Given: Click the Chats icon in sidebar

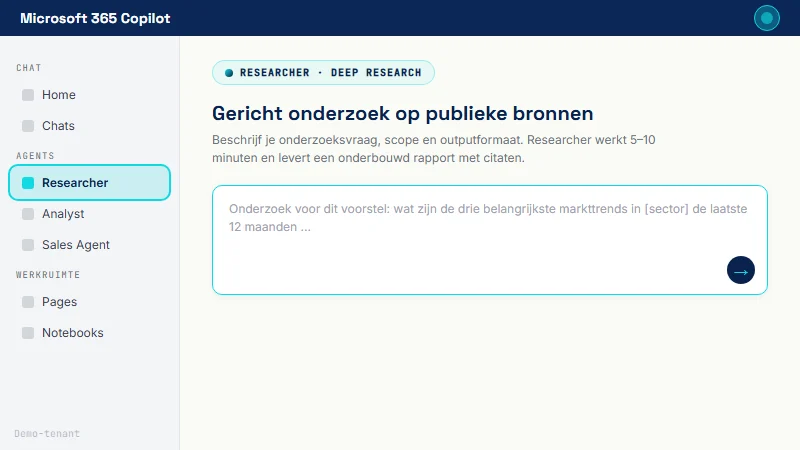Looking at the screenshot, I should click(x=28, y=126).
